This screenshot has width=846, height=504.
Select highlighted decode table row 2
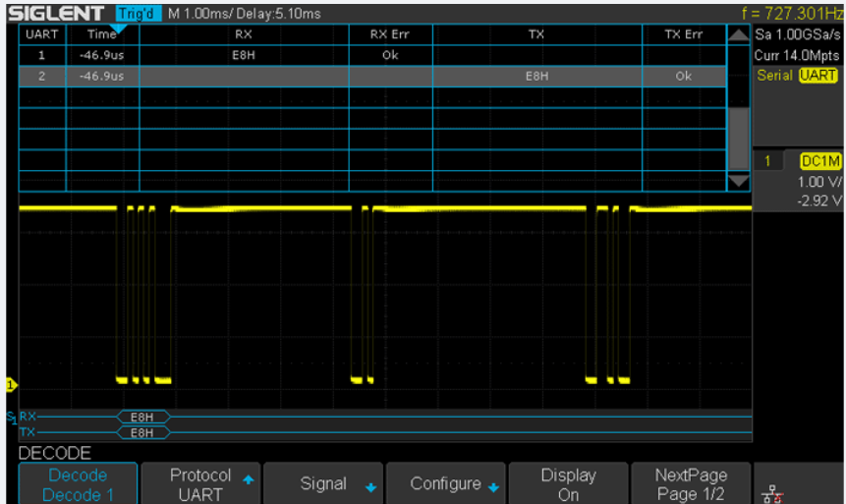click(x=372, y=76)
